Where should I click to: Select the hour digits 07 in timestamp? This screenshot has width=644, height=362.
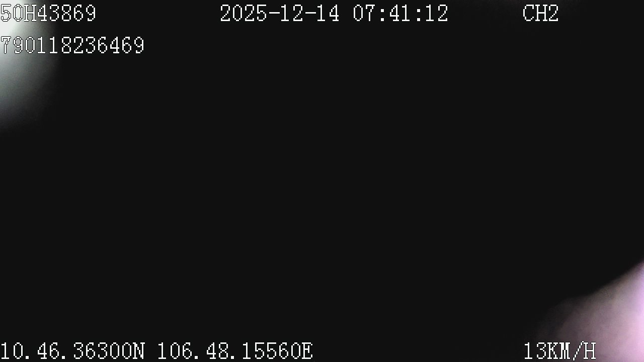[364, 14]
